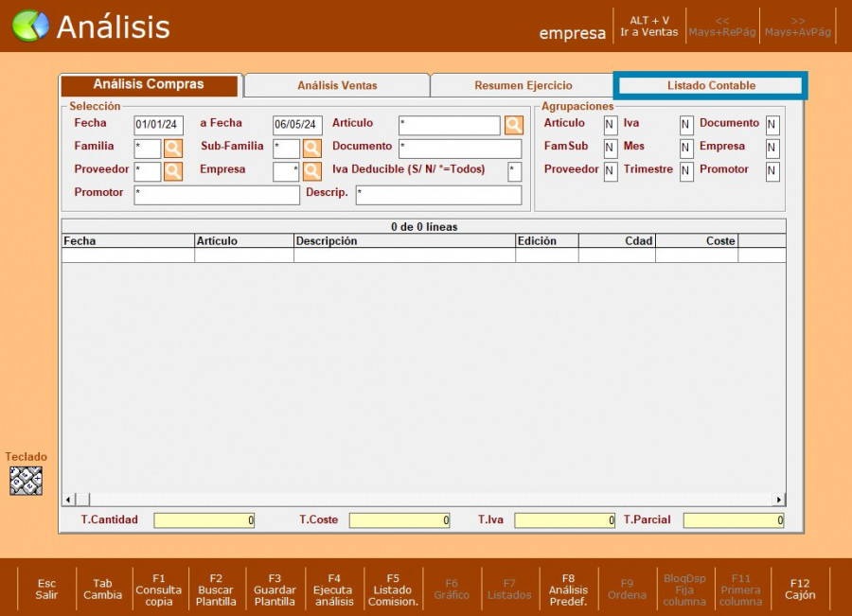Screen dimensions: 852x616
Task: Click into the Promotor input field
Action: click(217, 195)
